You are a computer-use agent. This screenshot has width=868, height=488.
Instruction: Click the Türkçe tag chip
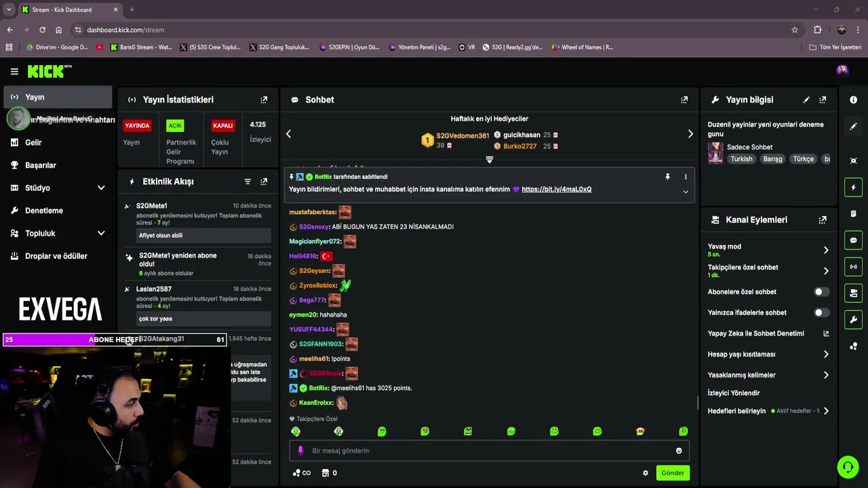click(803, 159)
